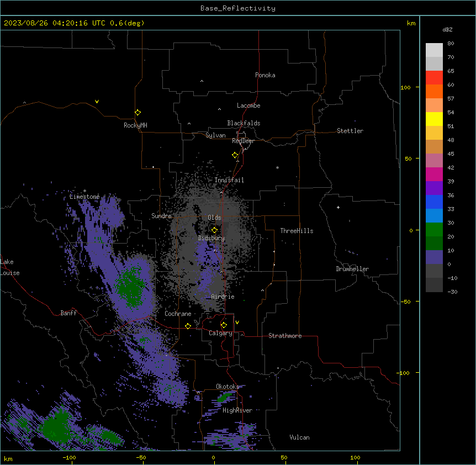Click the dBZ legend heading

click(447, 29)
